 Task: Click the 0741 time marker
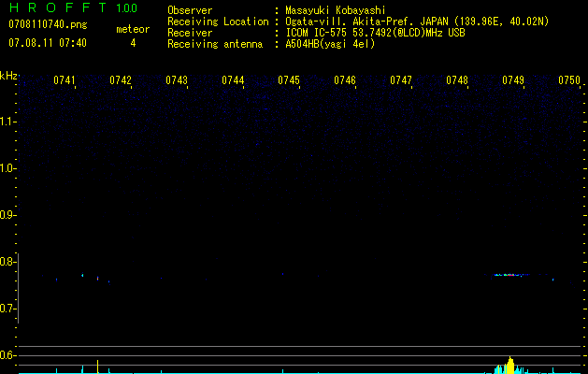click(x=65, y=80)
